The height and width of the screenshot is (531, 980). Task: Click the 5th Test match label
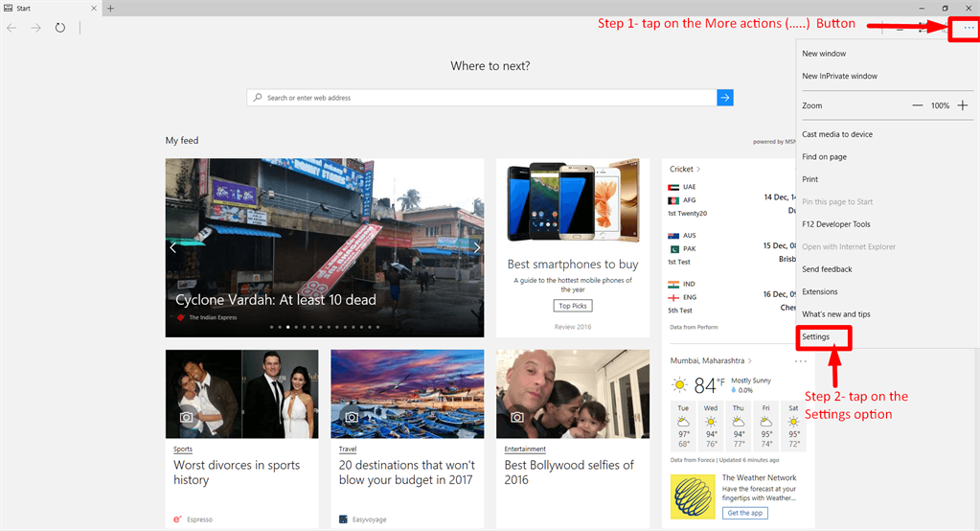pyautogui.click(x=680, y=311)
